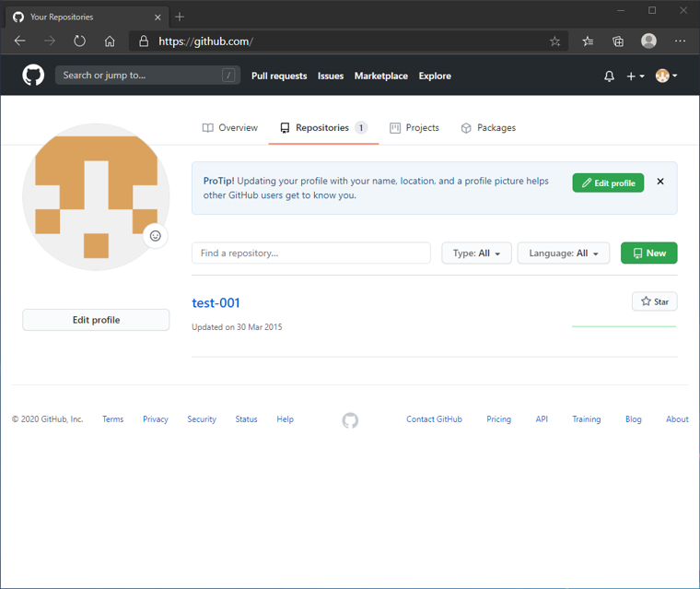This screenshot has width=700, height=589.
Task: Click green Edit profile button in ProTip
Action: point(608,183)
